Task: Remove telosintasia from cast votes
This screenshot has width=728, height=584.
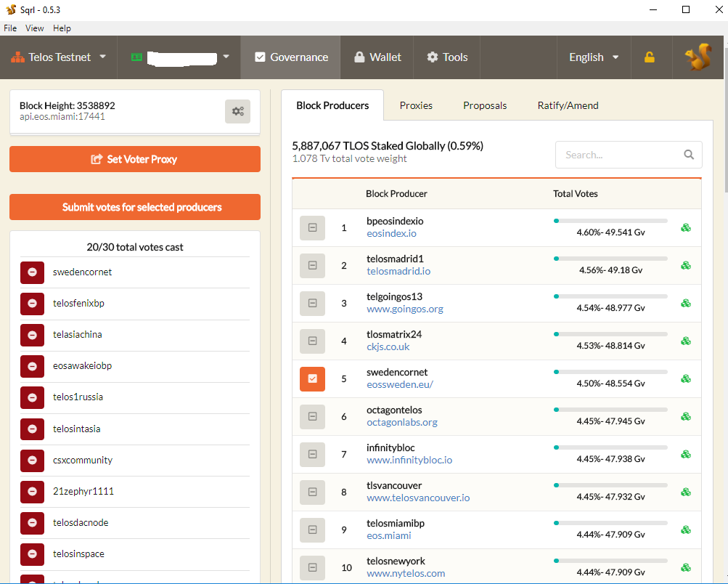Action: 32,429
